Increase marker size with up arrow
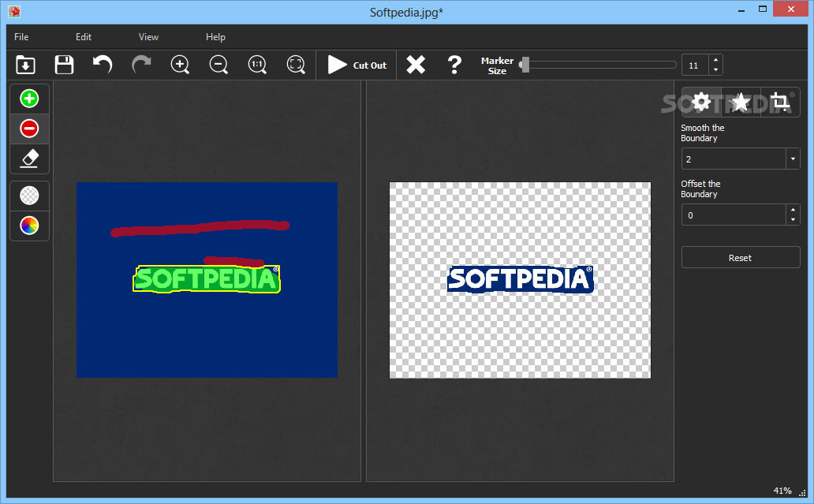 (716, 60)
